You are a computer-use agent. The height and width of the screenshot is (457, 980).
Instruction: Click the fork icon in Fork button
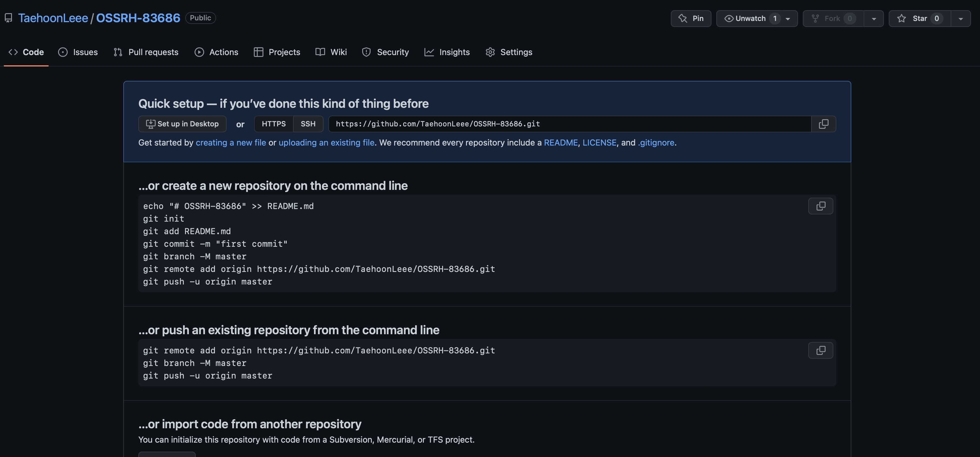815,18
